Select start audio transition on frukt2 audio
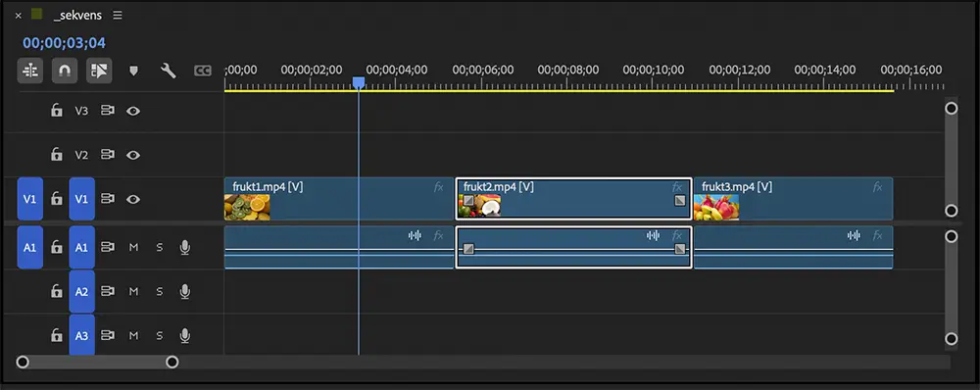 click(468, 249)
